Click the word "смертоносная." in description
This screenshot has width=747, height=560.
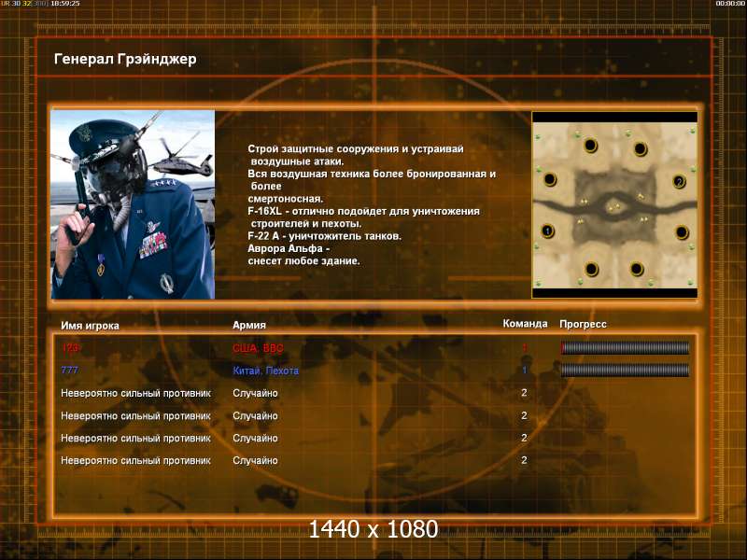pyautogui.click(x=286, y=199)
